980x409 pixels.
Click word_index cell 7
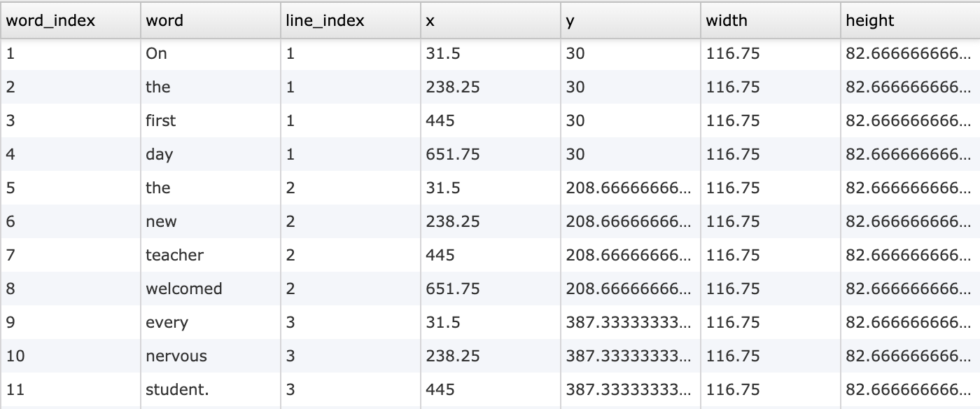(70, 255)
